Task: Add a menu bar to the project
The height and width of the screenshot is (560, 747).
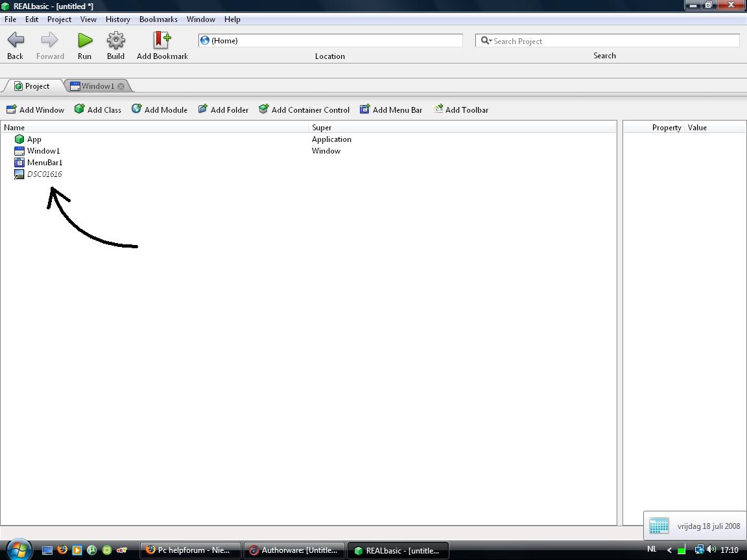Action: coord(391,110)
